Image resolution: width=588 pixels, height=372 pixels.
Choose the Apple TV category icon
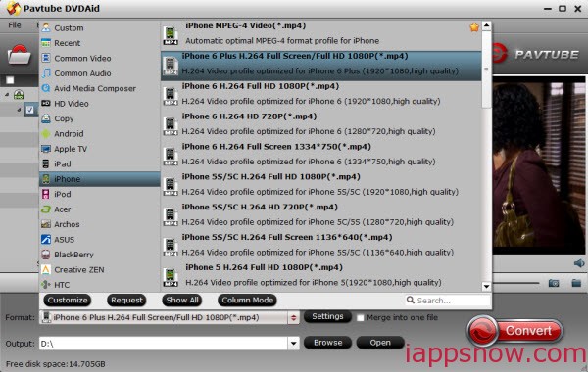point(46,149)
